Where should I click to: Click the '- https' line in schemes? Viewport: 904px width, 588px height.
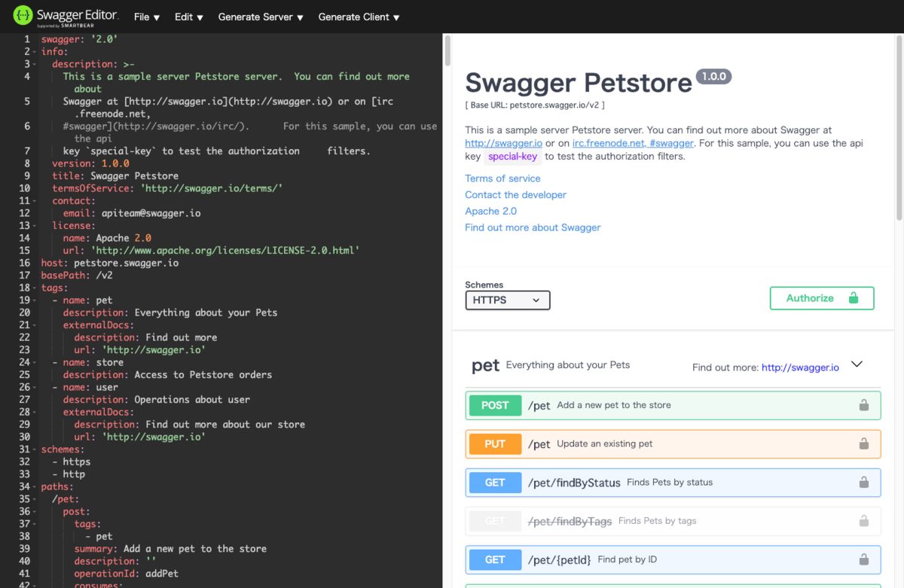coord(72,462)
